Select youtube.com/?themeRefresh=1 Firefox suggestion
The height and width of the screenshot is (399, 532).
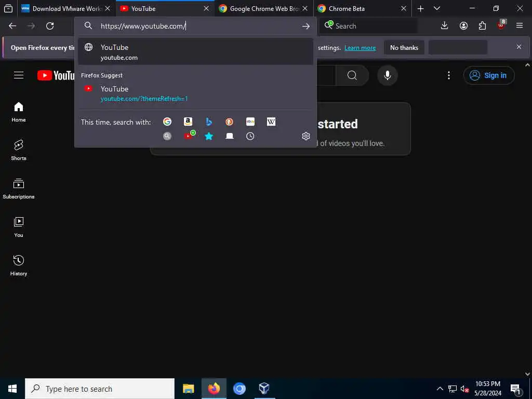(195, 94)
